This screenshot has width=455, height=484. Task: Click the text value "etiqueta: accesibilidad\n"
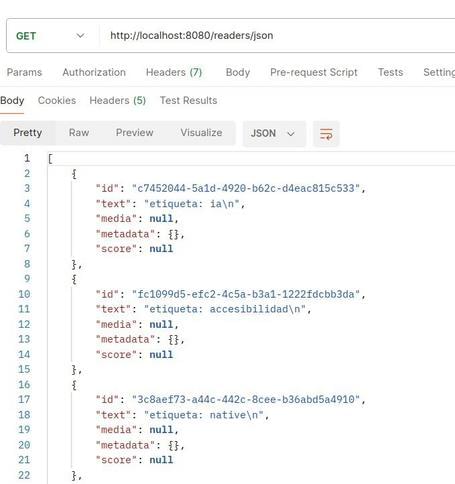(x=225, y=309)
